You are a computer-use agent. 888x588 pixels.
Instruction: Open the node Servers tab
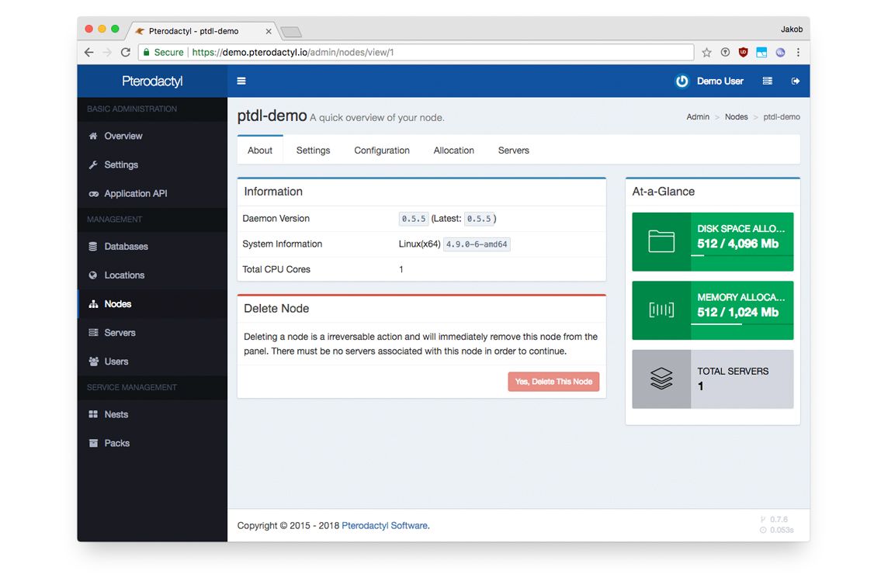[514, 150]
